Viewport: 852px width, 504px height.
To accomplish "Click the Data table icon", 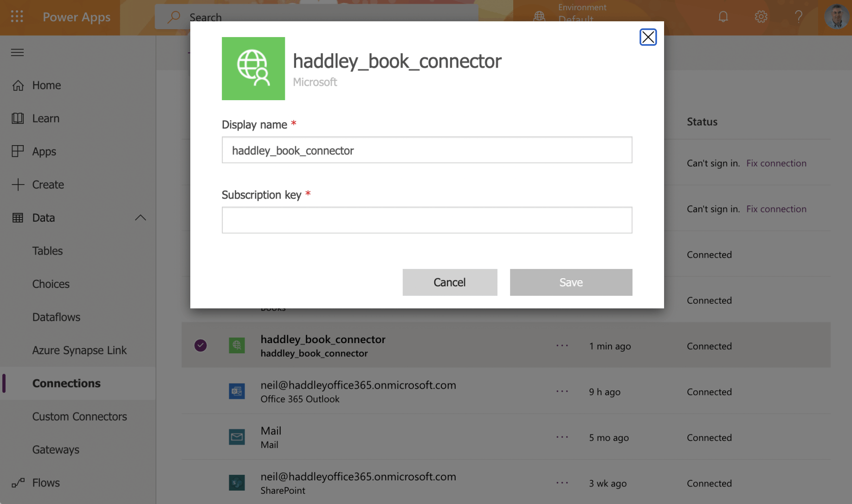I will (x=18, y=217).
